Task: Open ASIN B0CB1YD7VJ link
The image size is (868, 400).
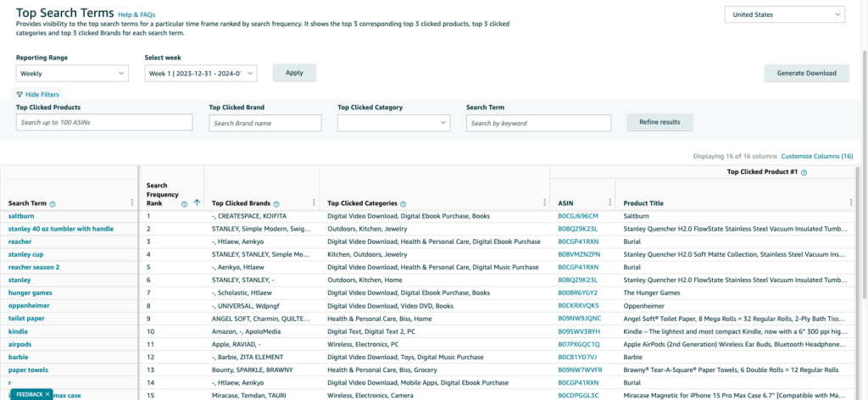Action: point(577,357)
